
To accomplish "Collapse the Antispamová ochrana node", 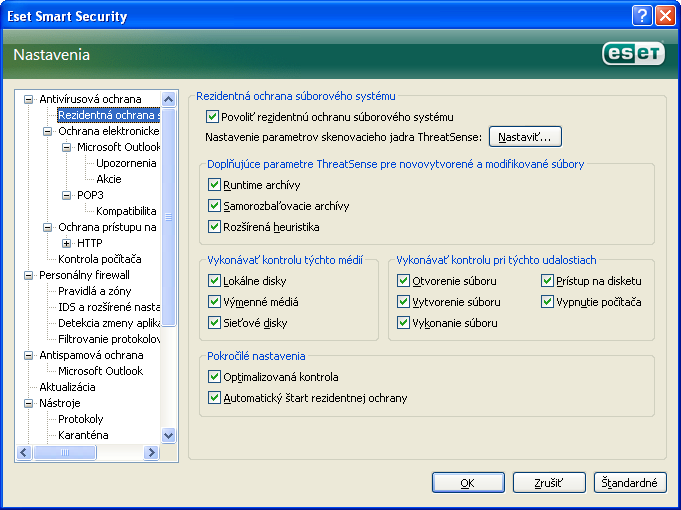I will point(28,355).
